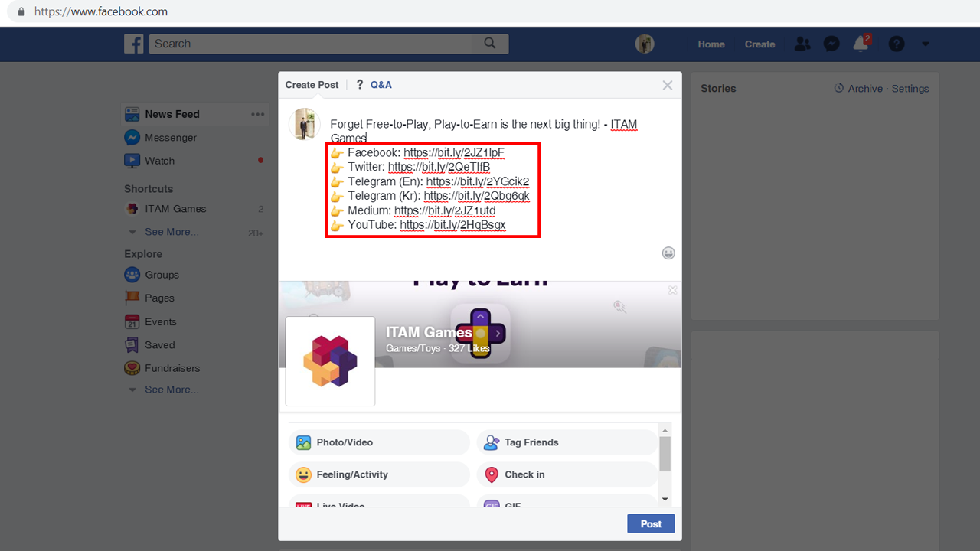The width and height of the screenshot is (980, 551).
Task: Go to Home in top bar
Action: pos(711,44)
